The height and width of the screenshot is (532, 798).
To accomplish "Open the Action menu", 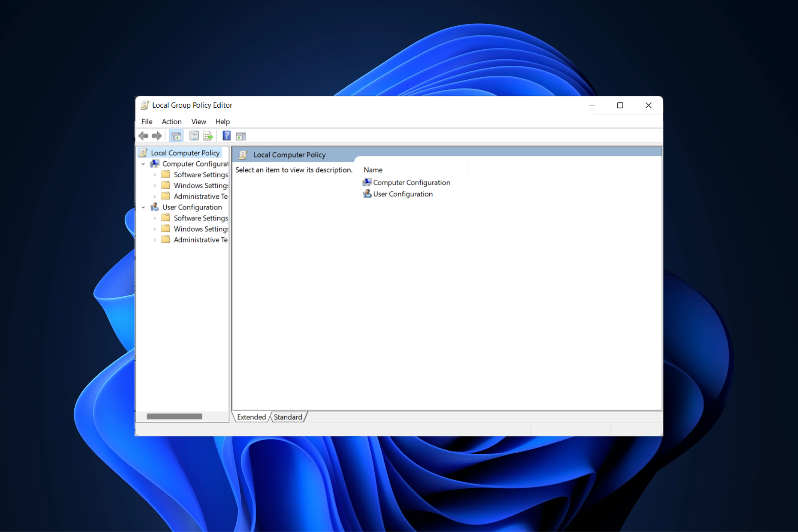I will [x=172, y=122].
